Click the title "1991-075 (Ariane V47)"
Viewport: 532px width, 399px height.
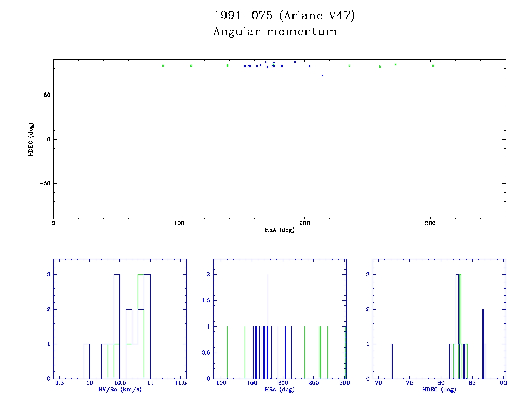point(284,16)
